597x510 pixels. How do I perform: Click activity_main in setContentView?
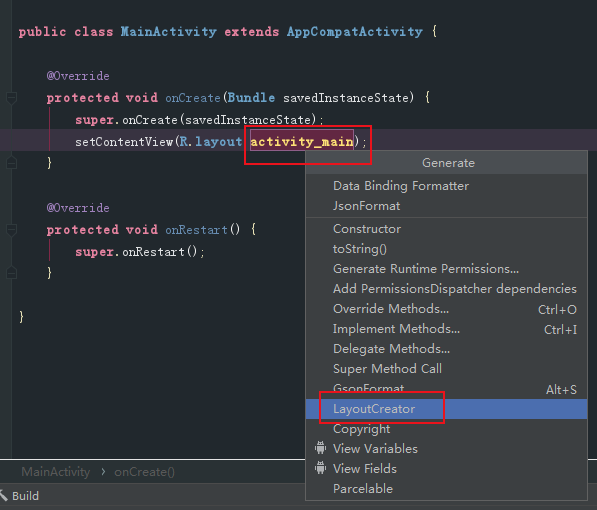pos(302,142)
